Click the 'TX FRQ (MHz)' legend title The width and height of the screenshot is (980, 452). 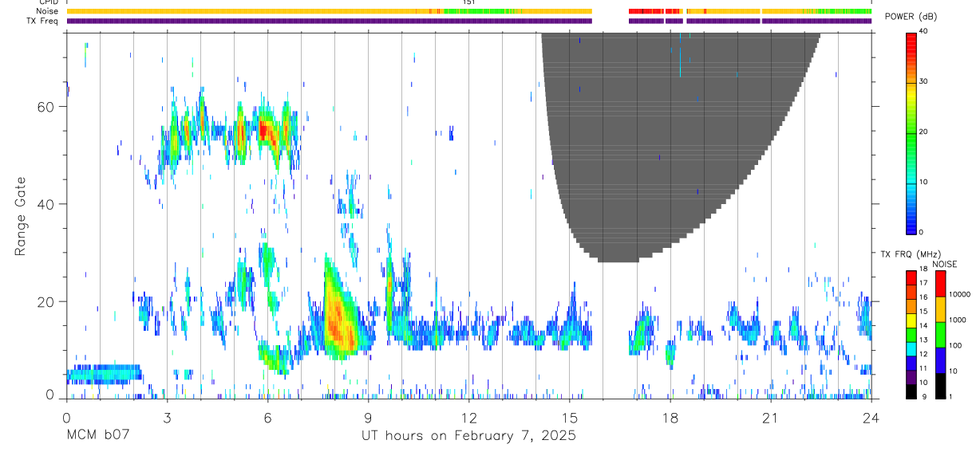[x=909, y=254]
